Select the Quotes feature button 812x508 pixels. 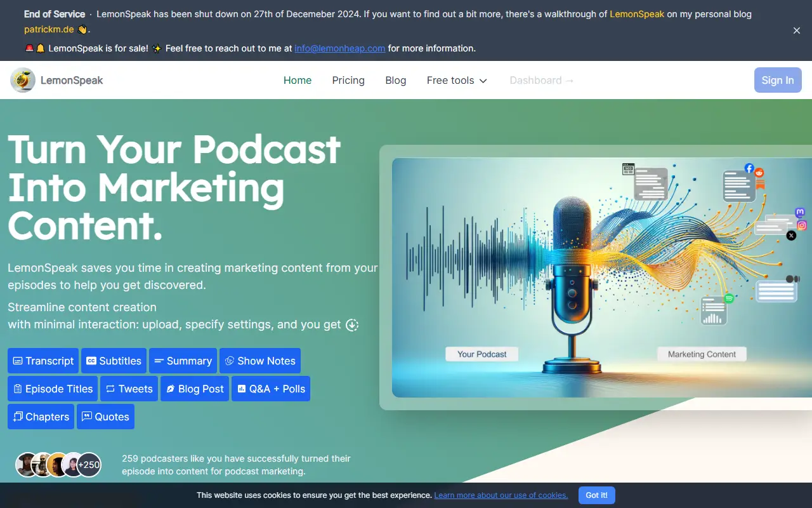[x=105, y=417]
